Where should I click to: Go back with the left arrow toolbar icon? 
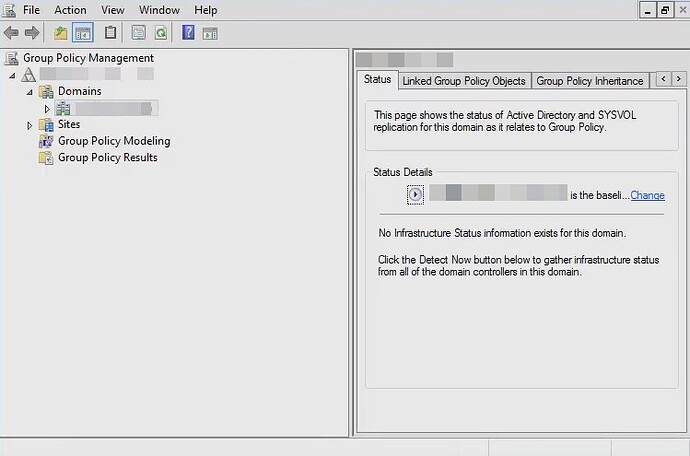point(11,33)
